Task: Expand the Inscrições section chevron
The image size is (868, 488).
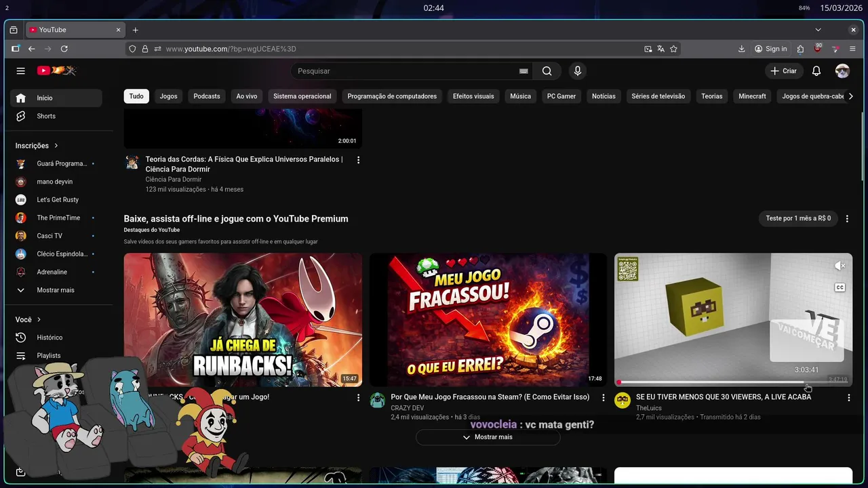Action: [56, 146]
